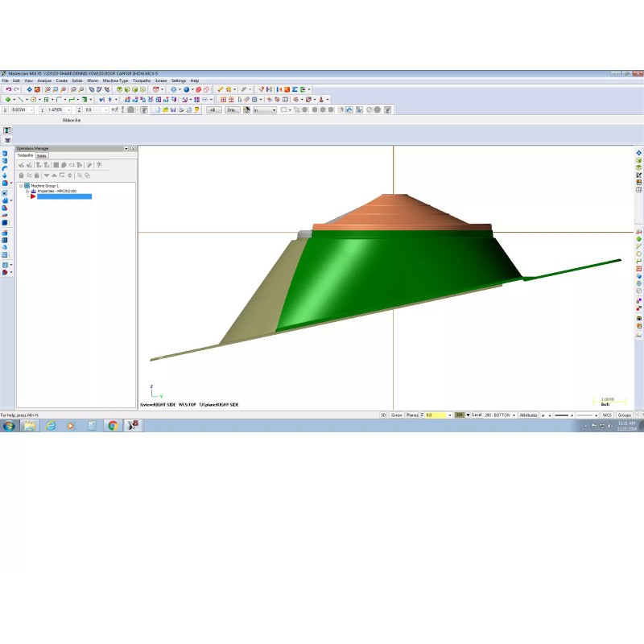Image resolution: width=644 pixels, height=644 pixels.
Task: Toggle the 3D construction mode button
Action: [x=383, y=415]
